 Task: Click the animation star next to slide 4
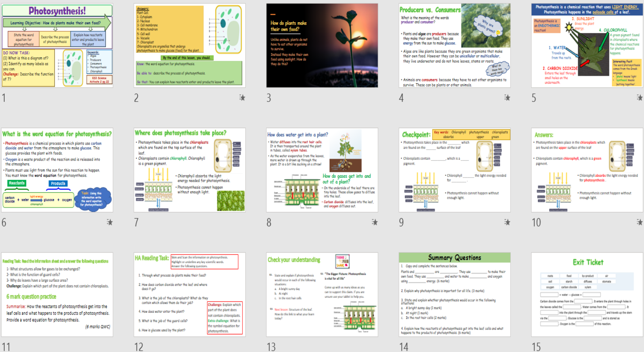point(507,98)
